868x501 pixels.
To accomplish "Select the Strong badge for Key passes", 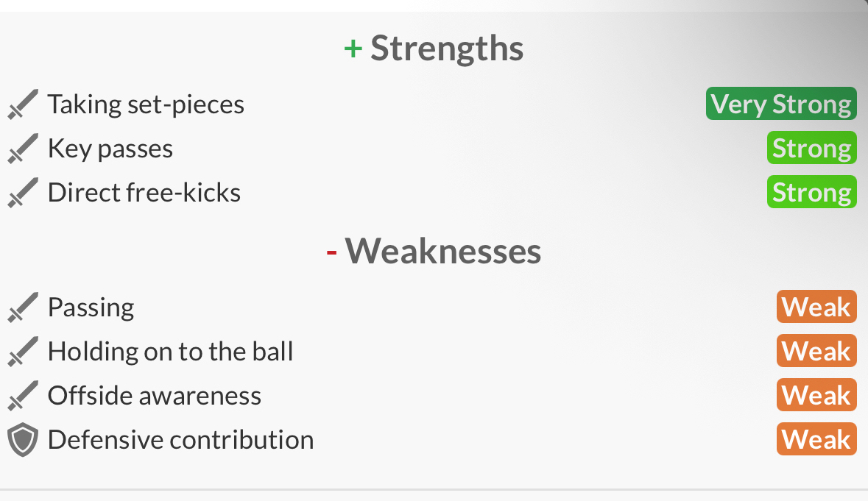I will (x=811, y=148).
